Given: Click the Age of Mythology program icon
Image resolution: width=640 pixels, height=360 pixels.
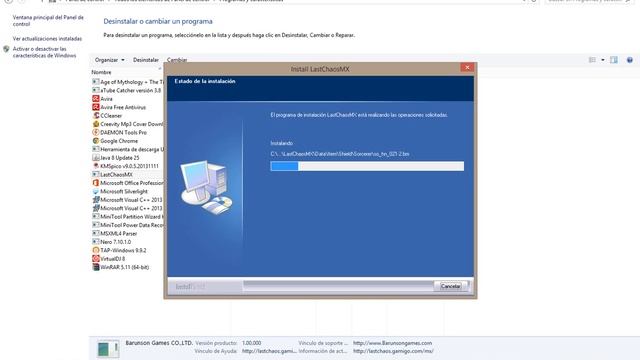Looking at the screenshot, I should pos(96,82).
